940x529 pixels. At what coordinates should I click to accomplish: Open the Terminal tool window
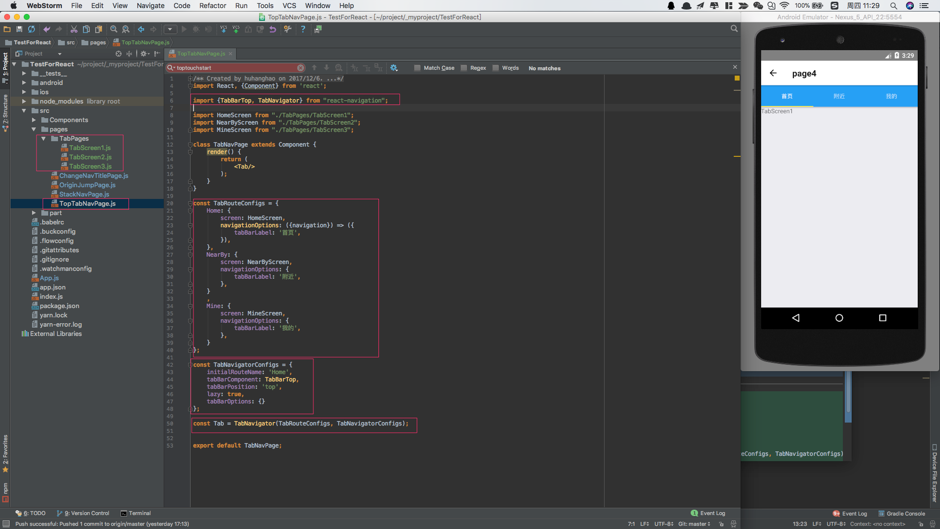pos(135,513)
